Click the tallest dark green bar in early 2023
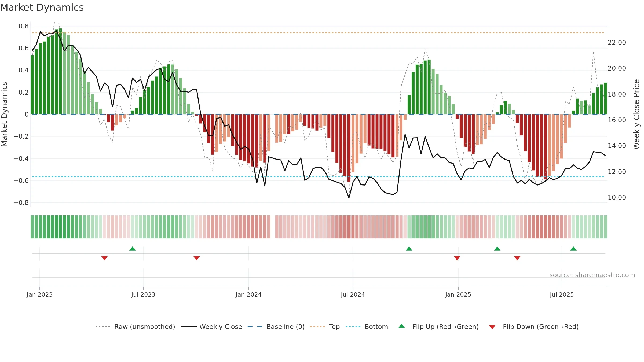644x362 pixels. pos(60,71)
